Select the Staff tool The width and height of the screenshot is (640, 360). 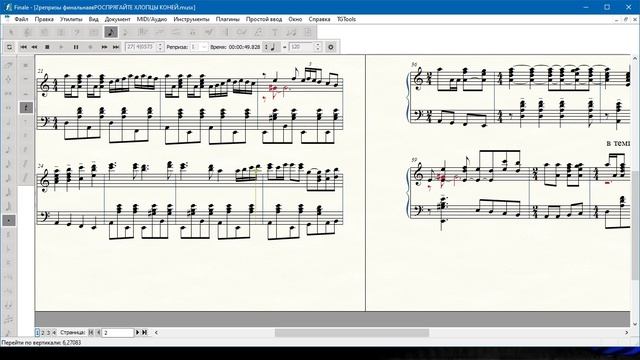coord(28,32)
